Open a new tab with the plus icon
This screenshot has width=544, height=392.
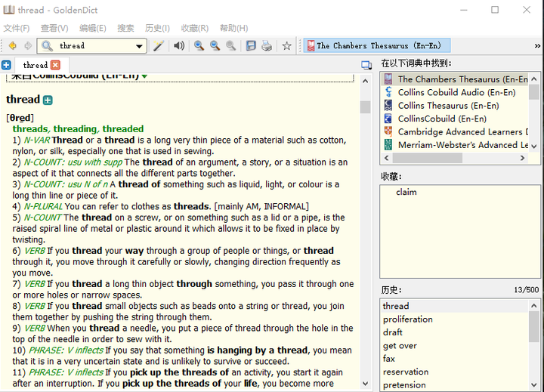pyautogui.click(x=6, y=65)
